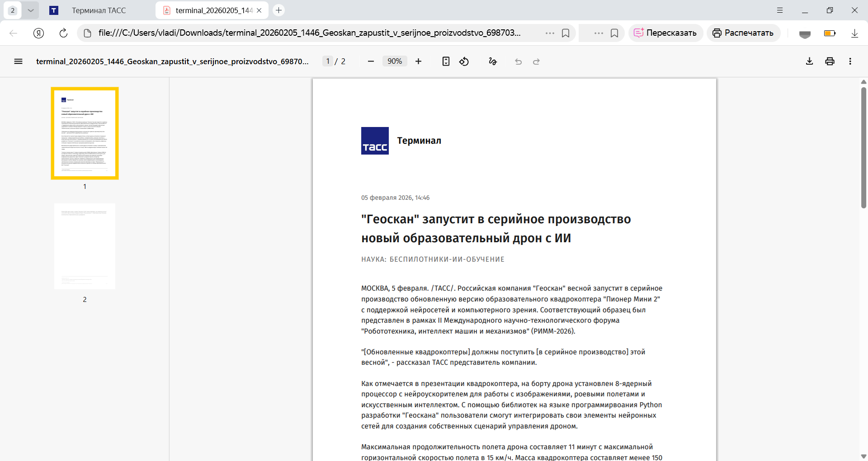Fit the page to screen height

tap(446, 61)
